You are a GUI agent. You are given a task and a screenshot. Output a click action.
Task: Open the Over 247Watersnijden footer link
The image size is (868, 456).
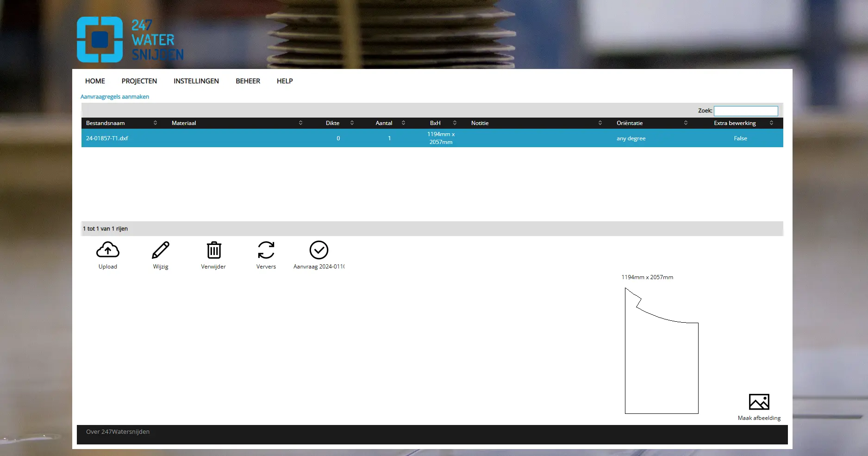(x=118, y=432)
